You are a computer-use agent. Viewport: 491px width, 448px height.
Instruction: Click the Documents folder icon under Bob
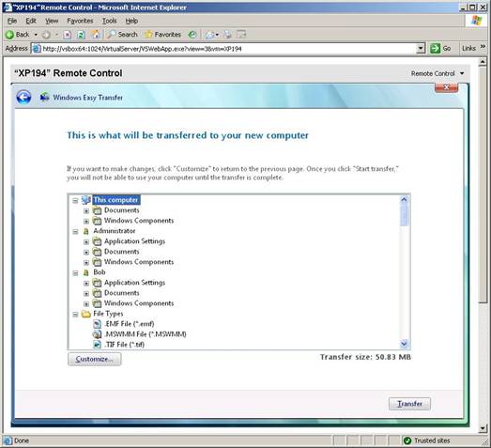coord(98,293)
